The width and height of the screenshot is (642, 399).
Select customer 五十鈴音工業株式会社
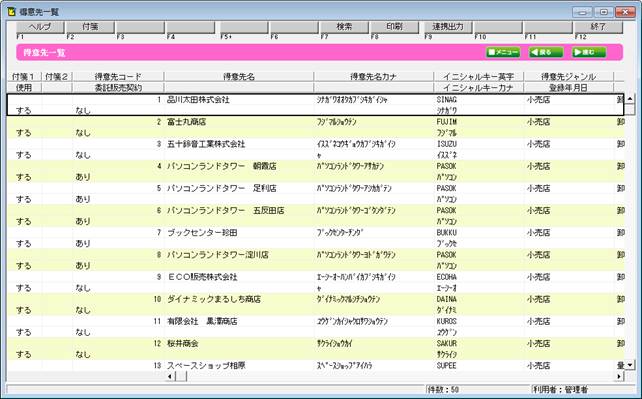coord(206,144)
